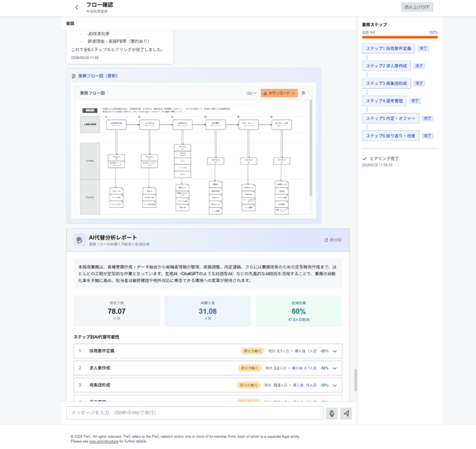This screenshot has height=449, width=476.
Task: Click the 削減効果 60% value card
Action: pos(299,311)
